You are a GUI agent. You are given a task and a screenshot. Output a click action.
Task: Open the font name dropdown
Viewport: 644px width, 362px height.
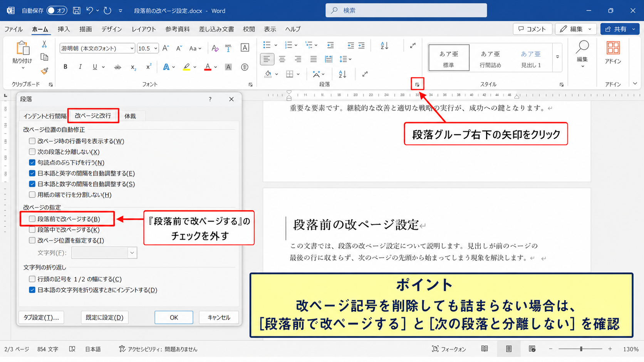[132, 48]
